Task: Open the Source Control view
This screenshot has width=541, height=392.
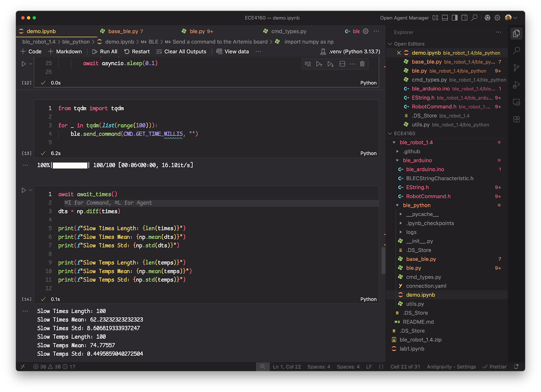Action: (516, 68)
